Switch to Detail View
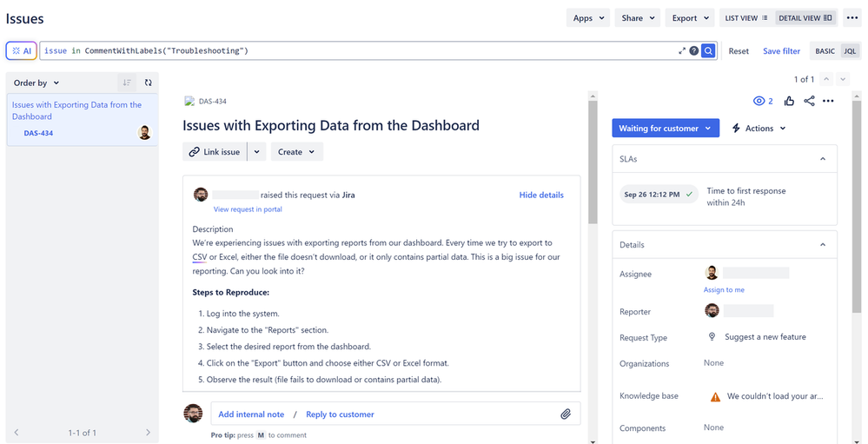The width and height of the screenshot is (868, 444). [805, 17]
